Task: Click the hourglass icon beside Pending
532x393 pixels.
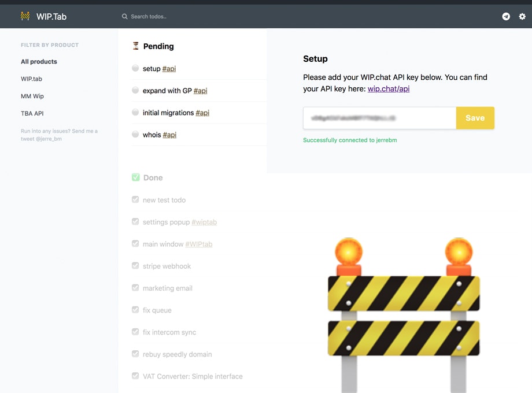Action: click(x=136, y=46)
